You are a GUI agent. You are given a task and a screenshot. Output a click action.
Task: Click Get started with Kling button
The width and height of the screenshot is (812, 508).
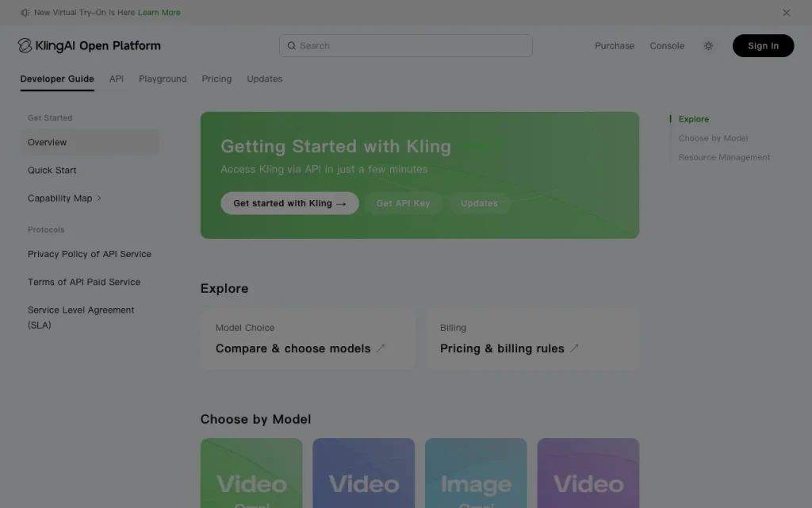pos(289,203)
